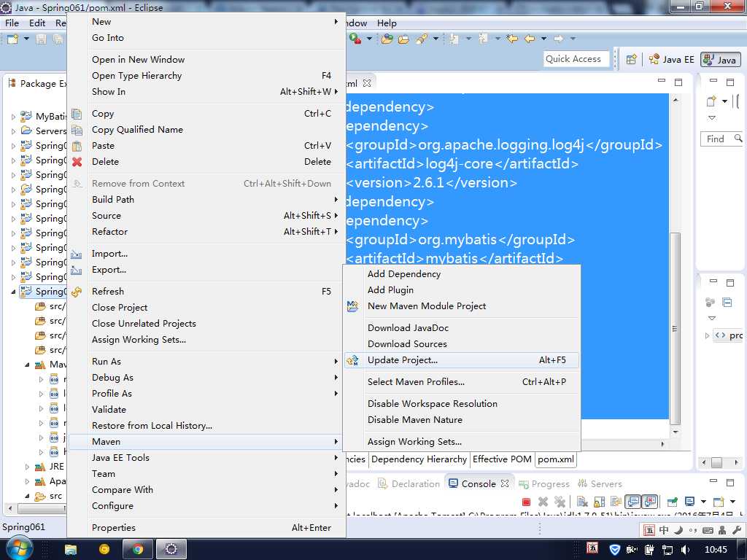
Task: Collapse the Maven Dependencies tree node
Action: tap(27, 365)
